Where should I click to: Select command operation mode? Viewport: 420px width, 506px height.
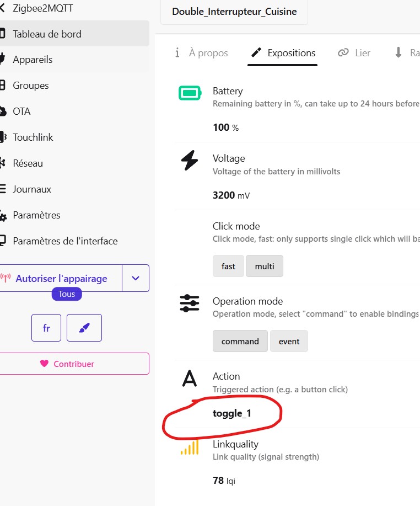[240, 341]
